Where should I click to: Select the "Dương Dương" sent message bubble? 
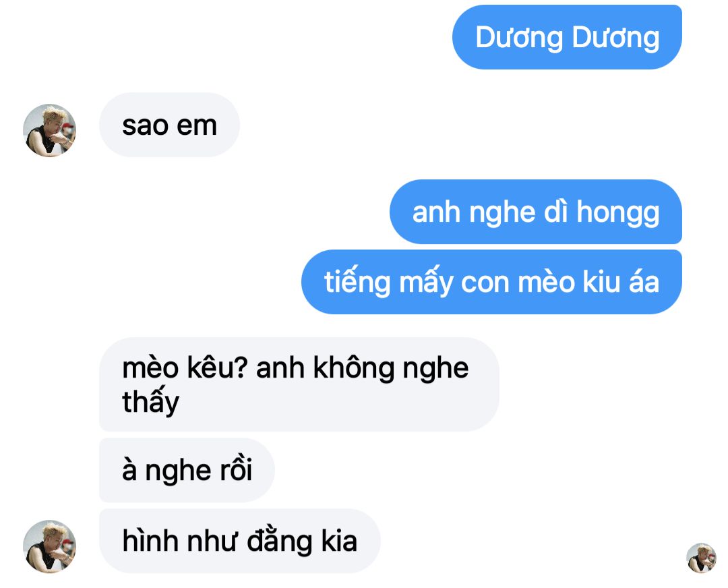(x=567, y=37)
